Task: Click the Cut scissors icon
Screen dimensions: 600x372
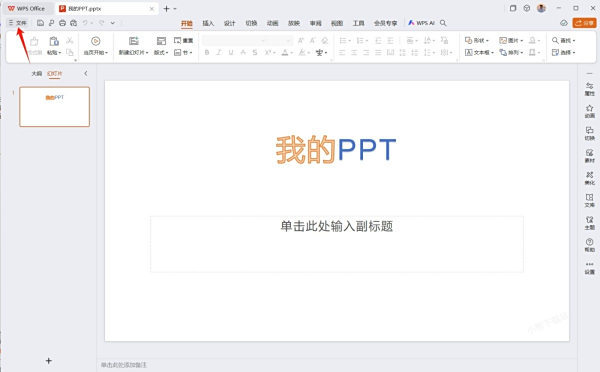Action: point(70,41)
